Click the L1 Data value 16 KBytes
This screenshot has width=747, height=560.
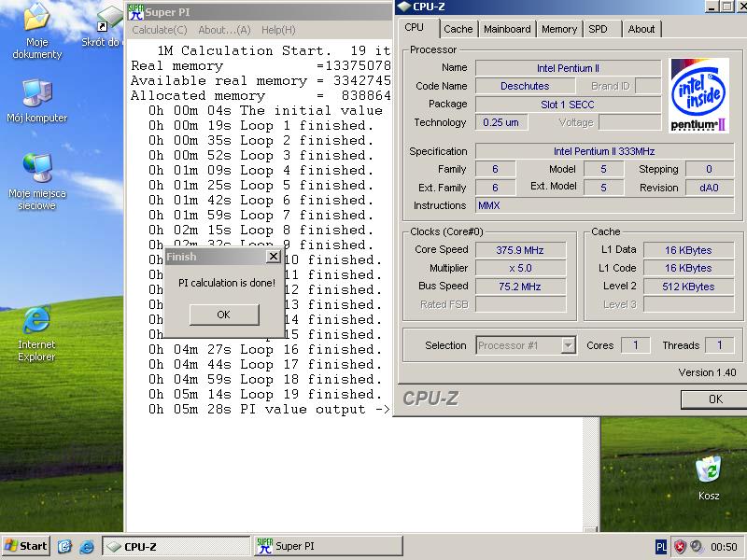coord(688,250)
